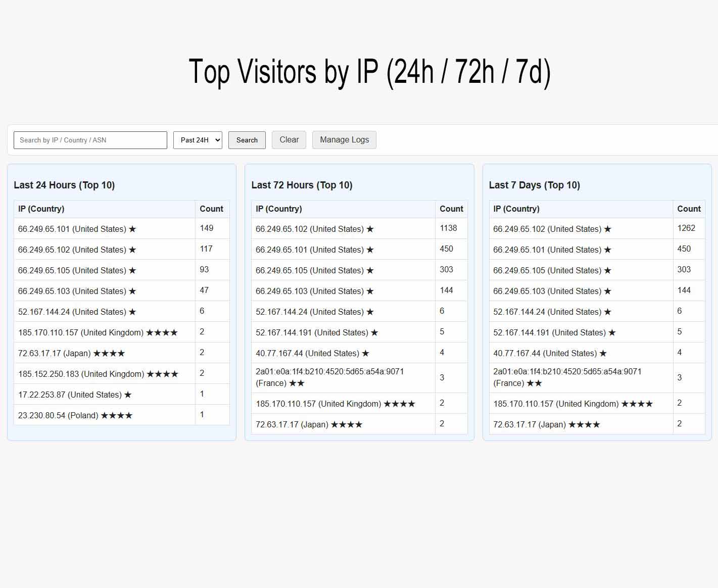
Task: Select 72.63.17.17 (Japan) row in Last 7 Days table
Action: pyautogui.click(x=597, y=424)
